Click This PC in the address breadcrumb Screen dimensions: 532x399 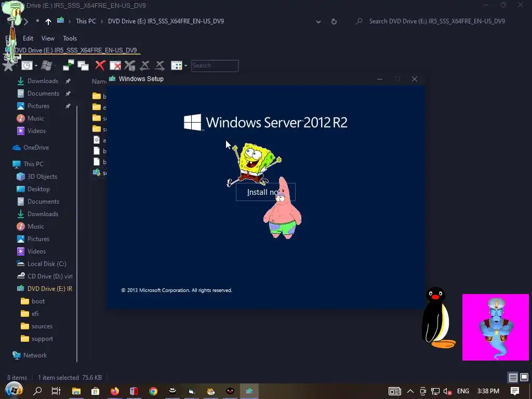[x=86, y=21]
